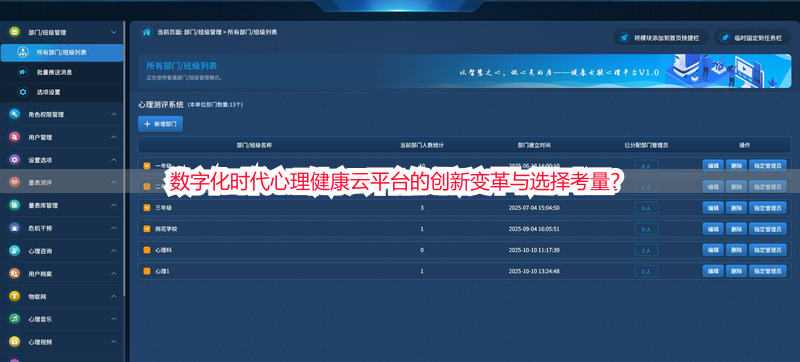This screenshot has height=362, width=800.
Task: Click the 心理视频 video icon
Action: (x=14, y=342)
